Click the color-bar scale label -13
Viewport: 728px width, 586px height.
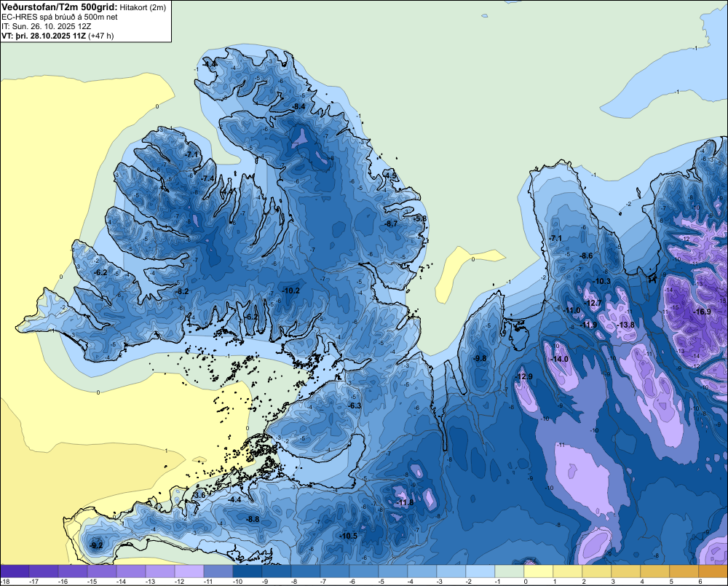pos(150,582)
